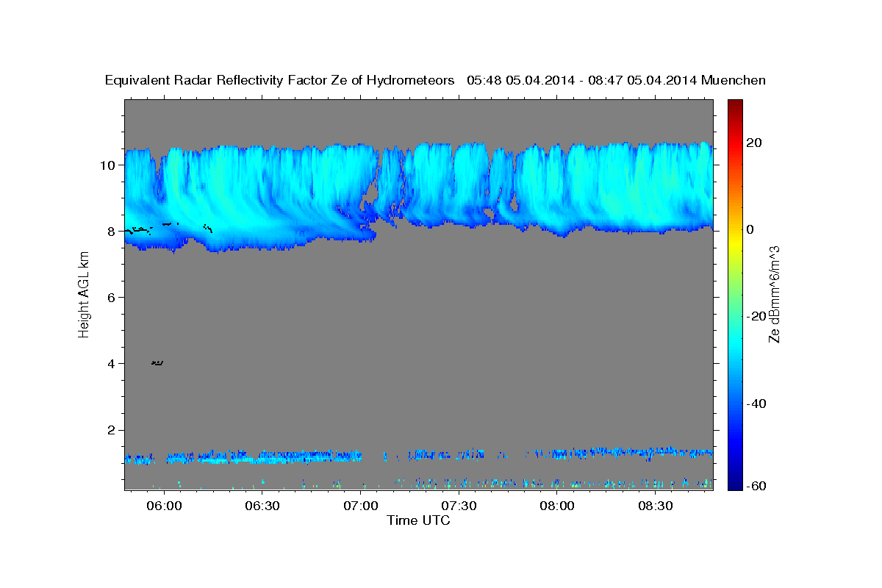The height and width of the screenshot is (588, 882).
Task: Click the '07:30' time tick label
Action: pos(459,506)
